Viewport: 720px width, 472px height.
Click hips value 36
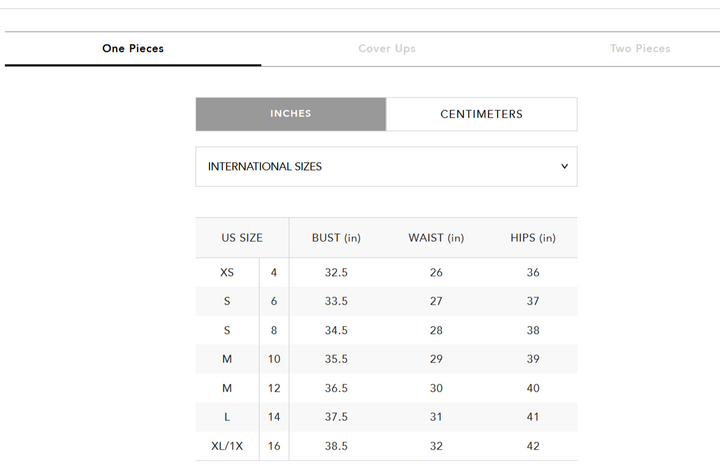pos(533,273)
